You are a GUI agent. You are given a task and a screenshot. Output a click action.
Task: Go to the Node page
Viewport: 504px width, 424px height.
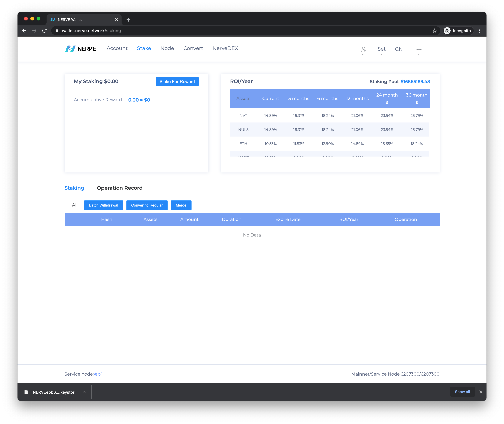tap(167, 48)
